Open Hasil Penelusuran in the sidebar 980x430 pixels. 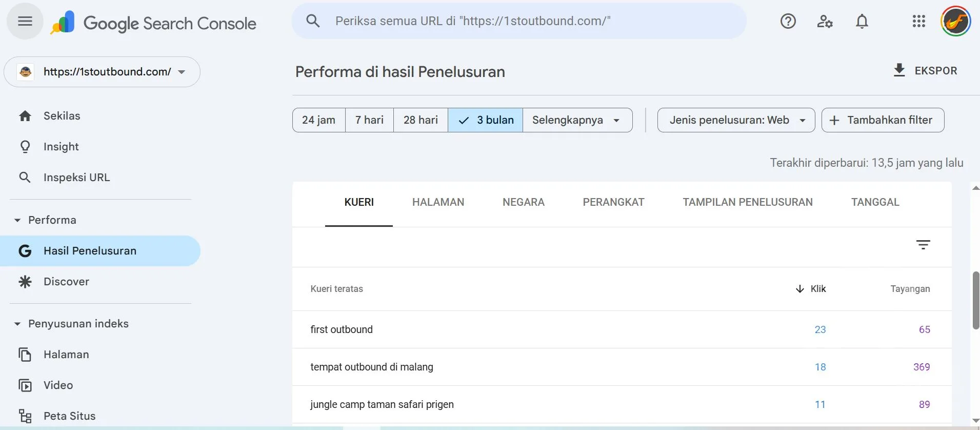100,251
